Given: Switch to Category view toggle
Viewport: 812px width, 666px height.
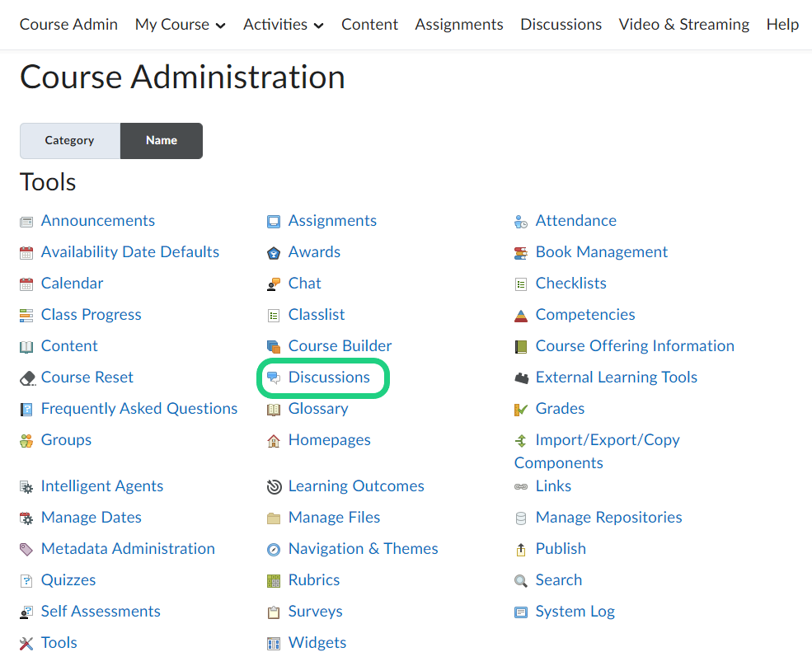Looking at the screenshot, I should (69, 141).
